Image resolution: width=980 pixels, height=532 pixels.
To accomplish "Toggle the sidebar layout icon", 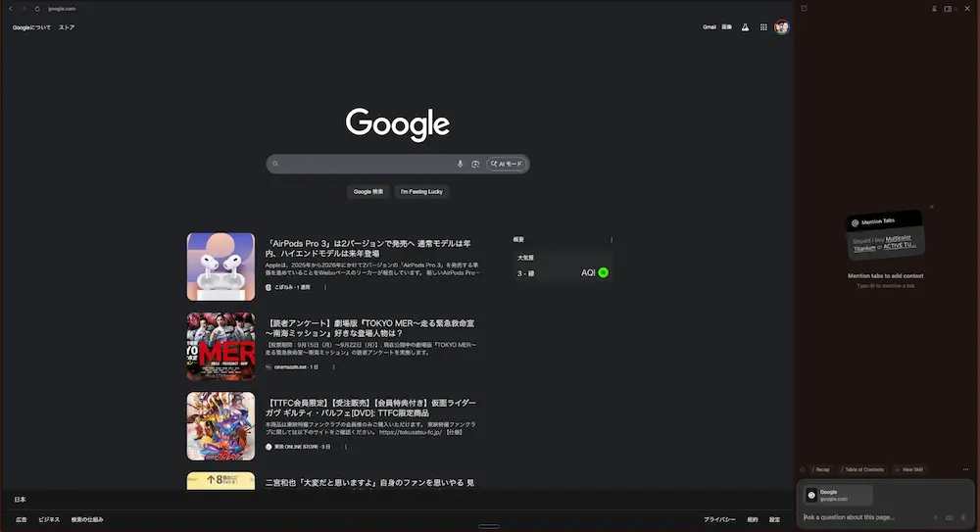I will [948, 9].
